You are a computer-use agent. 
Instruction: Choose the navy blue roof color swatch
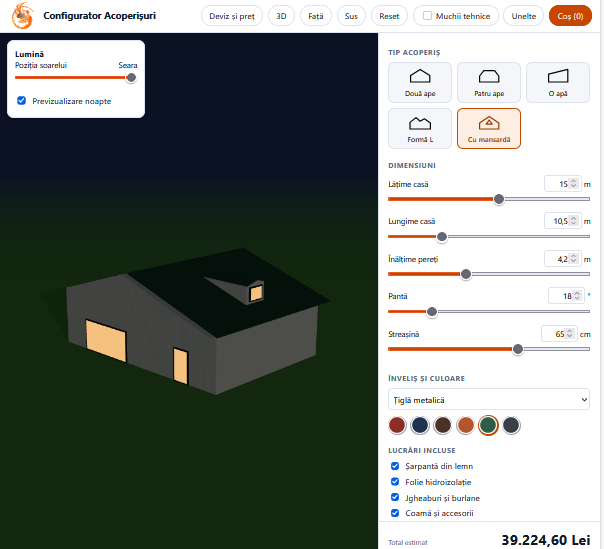click(420, 425)
